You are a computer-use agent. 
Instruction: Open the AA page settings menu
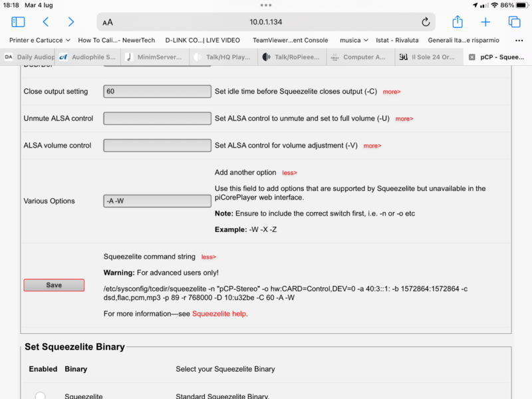(108, 22)
